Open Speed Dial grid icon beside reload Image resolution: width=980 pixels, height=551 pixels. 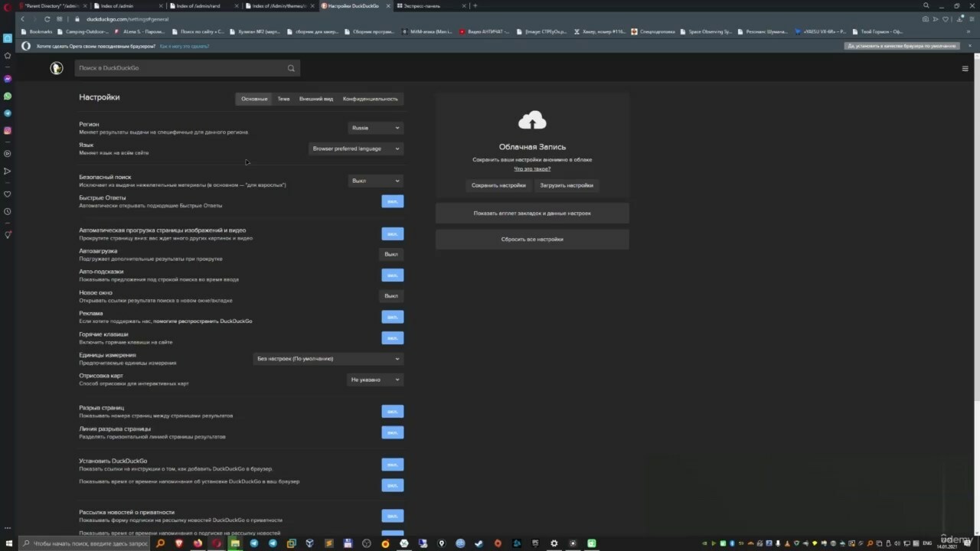coord(60,18)
